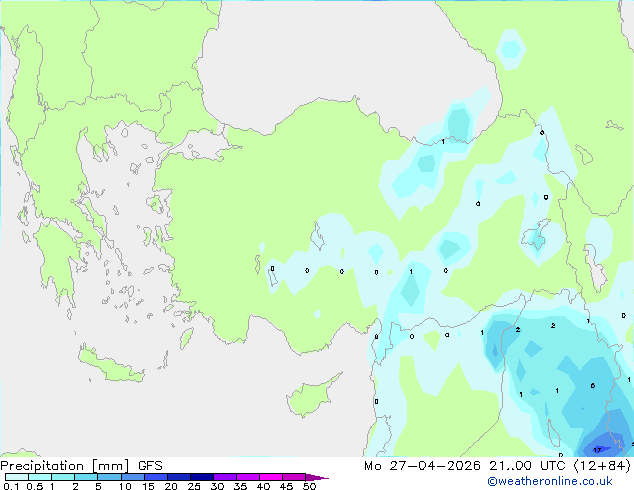Click the 1–2 mm legend swatch

[63, 477]
